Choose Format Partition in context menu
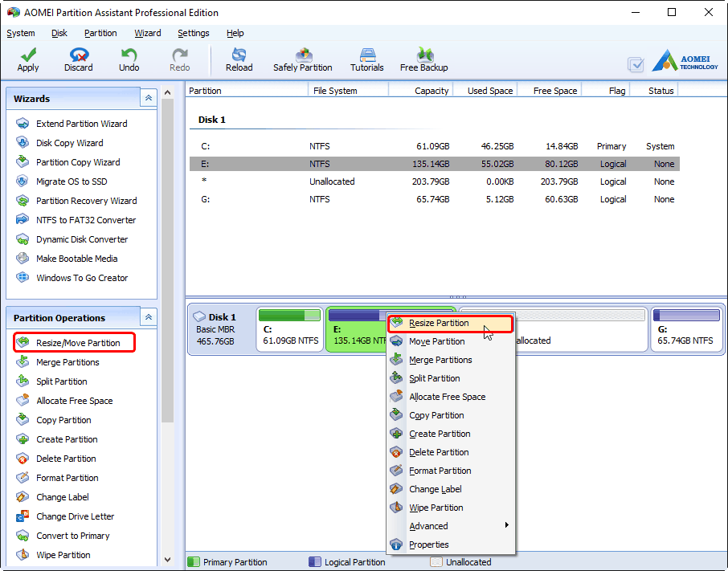 451,471
